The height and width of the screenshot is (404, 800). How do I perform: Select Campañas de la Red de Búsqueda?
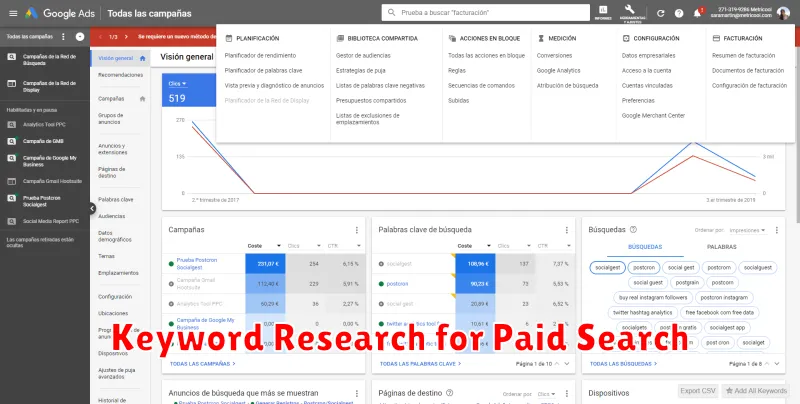pyautogui.click(x=49, y=60)
